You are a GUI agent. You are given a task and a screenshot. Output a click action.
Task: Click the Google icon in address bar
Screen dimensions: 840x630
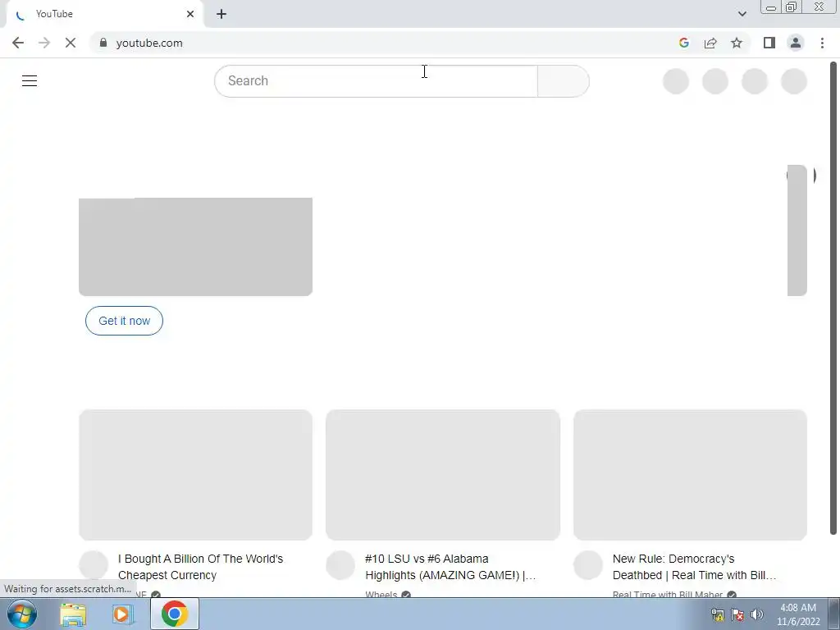click(683, 43)
